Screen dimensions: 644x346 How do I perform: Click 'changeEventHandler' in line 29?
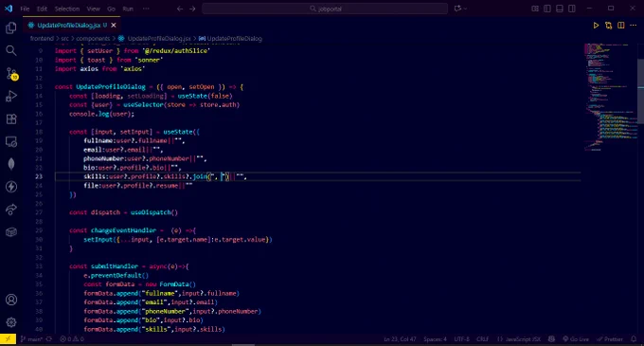click(x=123, y=230)
